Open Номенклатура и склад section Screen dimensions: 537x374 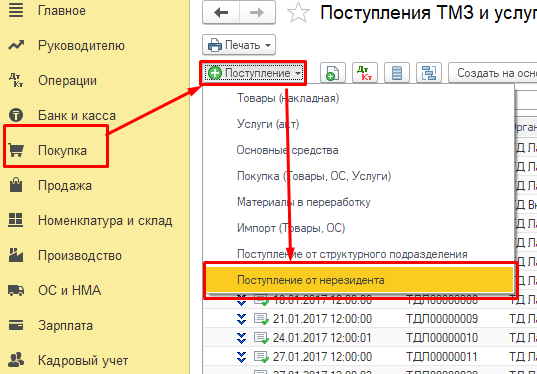[105, 220]
